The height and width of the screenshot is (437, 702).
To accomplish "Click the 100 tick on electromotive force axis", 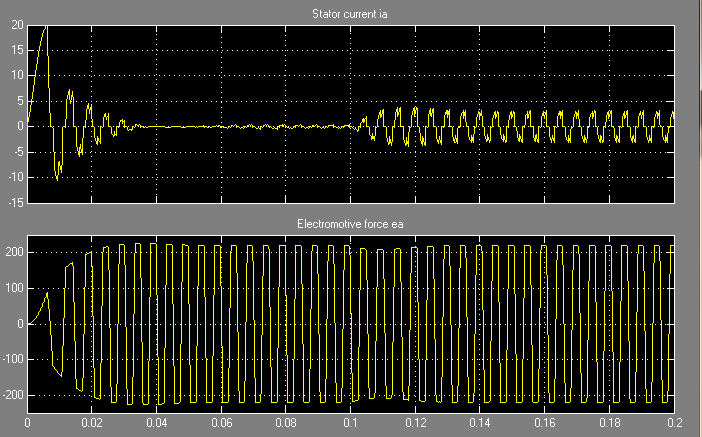I will click(x=15, y=288).
